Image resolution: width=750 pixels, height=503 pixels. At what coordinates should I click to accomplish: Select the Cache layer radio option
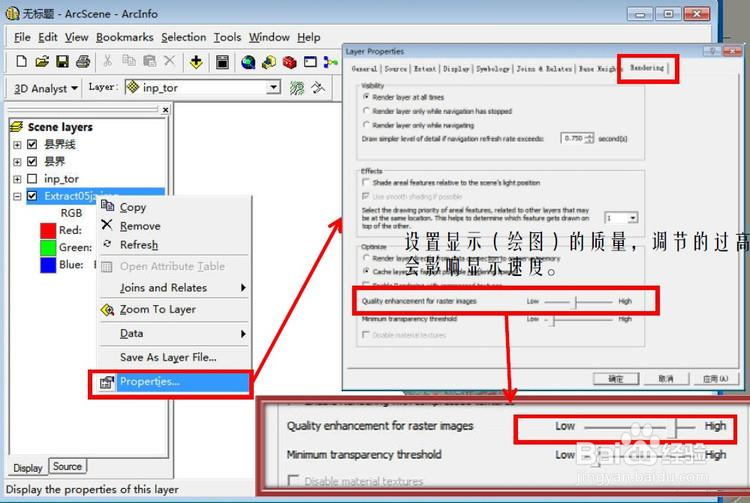point(366,271)
